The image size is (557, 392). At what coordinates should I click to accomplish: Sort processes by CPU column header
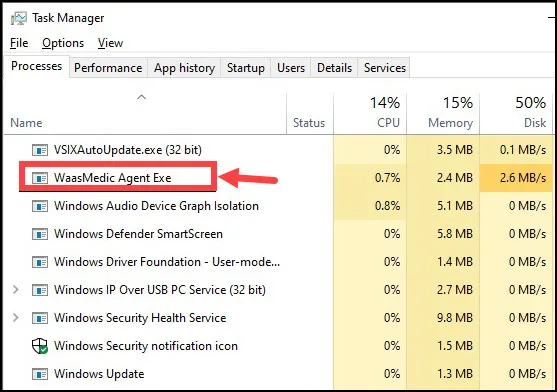tap(370, 113)
